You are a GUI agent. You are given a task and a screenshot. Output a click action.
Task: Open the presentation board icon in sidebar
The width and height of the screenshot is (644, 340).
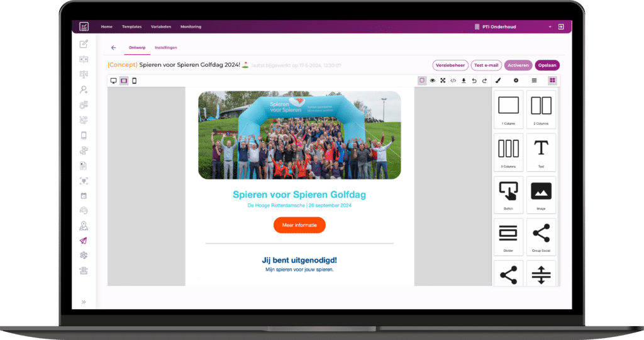(x=84, y=74)
